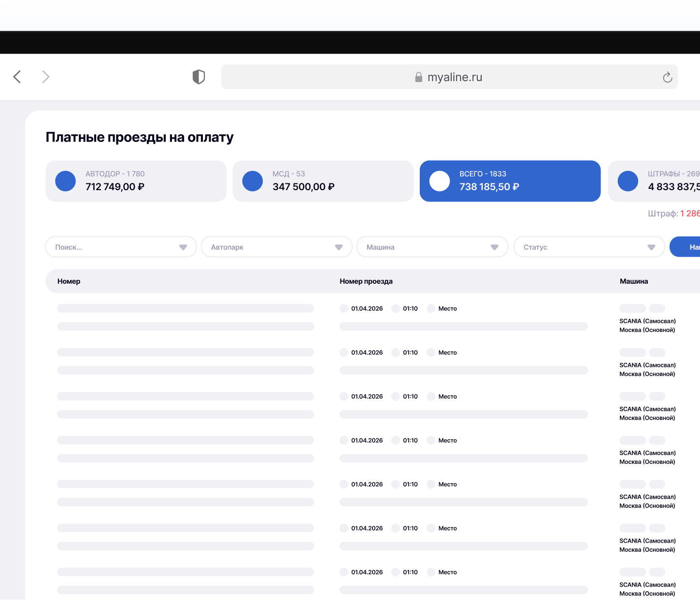This screenshot has height=600, width=700.
Task: Click the time 01:10 in third row
Action: point(410,396)
